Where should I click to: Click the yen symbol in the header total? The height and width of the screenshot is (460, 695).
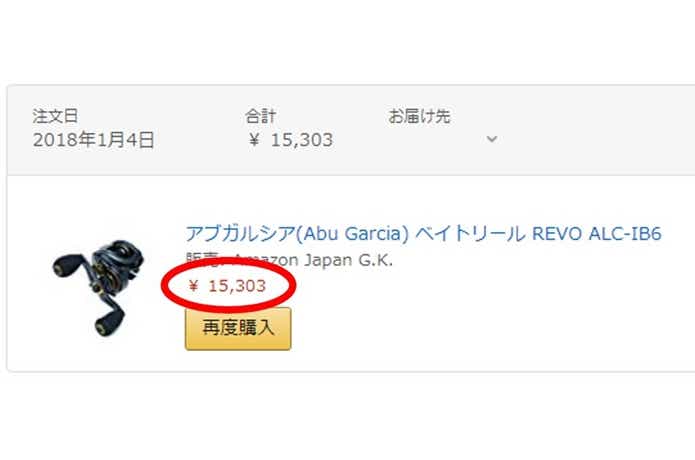(254, 140)
